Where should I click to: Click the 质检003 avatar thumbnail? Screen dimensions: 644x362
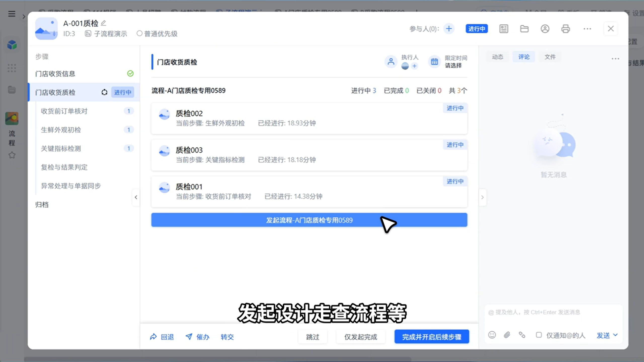click(x=164, y=151)
